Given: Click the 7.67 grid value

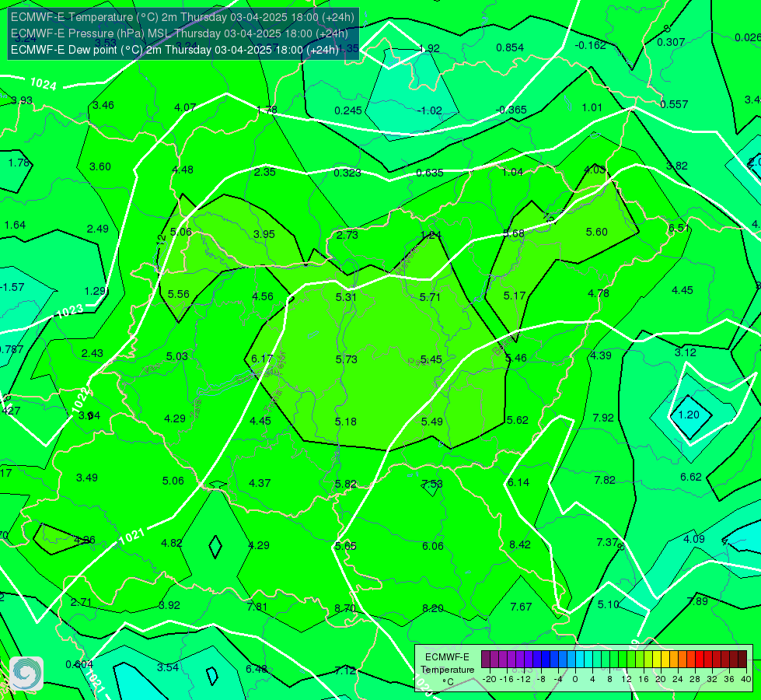Looking at the screenshot, I should coord(521,607).
